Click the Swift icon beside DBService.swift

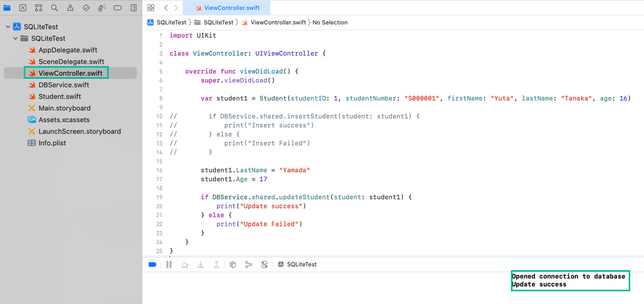click(x=32, y=85)
